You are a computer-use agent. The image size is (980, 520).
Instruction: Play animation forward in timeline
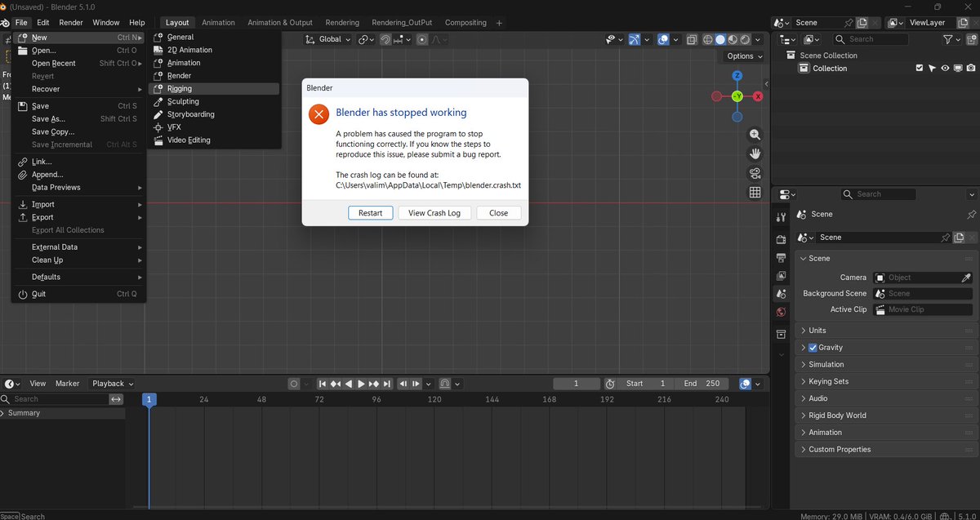point(361,384)
